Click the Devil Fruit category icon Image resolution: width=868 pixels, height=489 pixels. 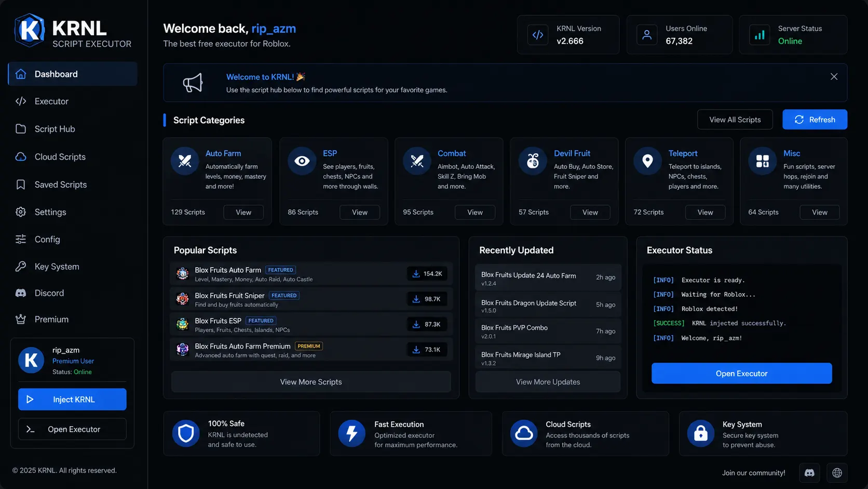(x=533, y=161)
